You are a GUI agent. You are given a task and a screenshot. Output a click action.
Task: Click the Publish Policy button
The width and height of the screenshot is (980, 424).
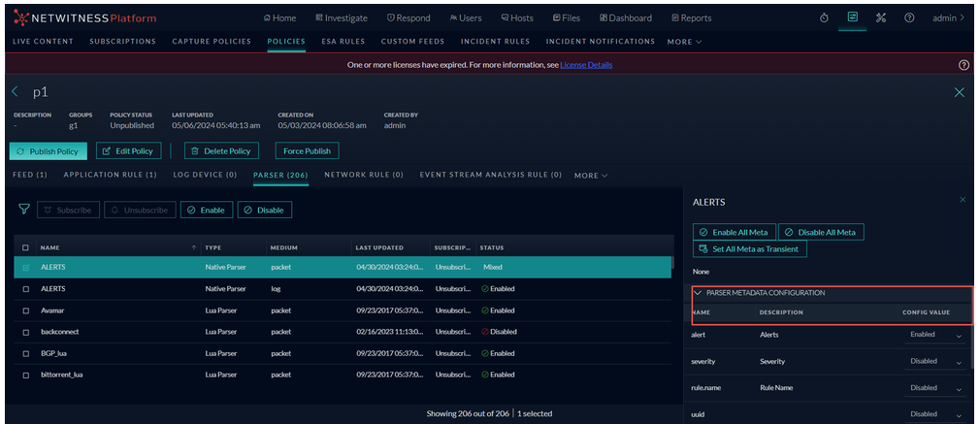(49, 150)
